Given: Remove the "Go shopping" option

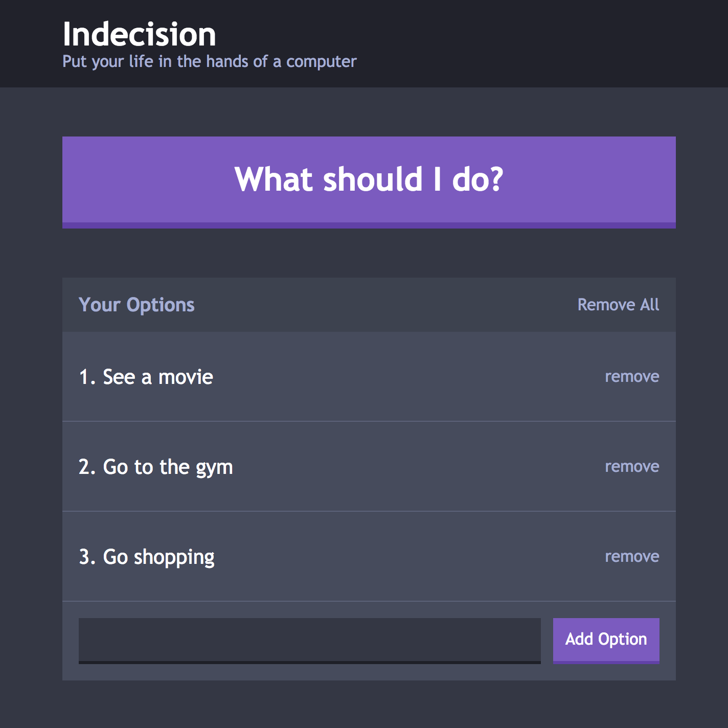Looking at the screenshot, I should coord(632,557).
